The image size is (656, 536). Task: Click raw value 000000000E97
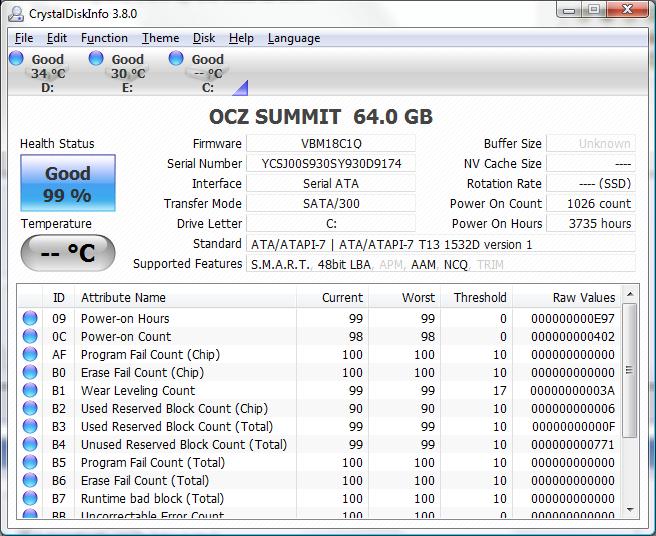[x=573, y=318]
